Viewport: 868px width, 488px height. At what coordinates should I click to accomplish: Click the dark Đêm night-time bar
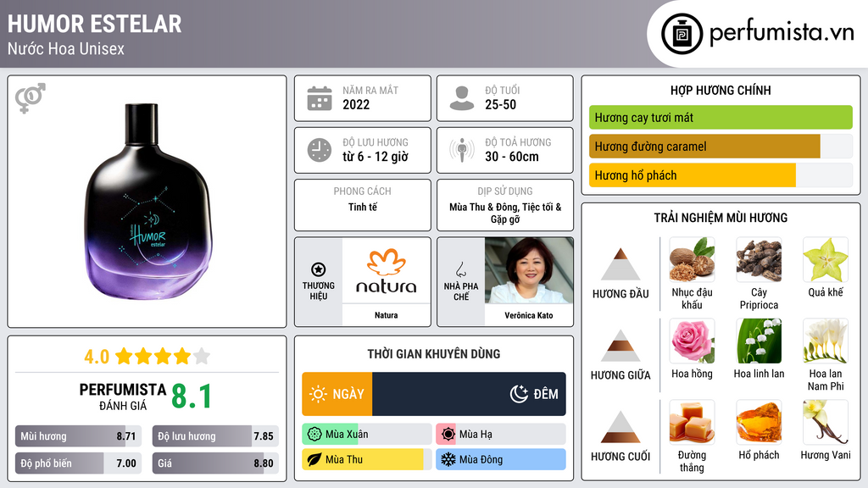point(469,394)
